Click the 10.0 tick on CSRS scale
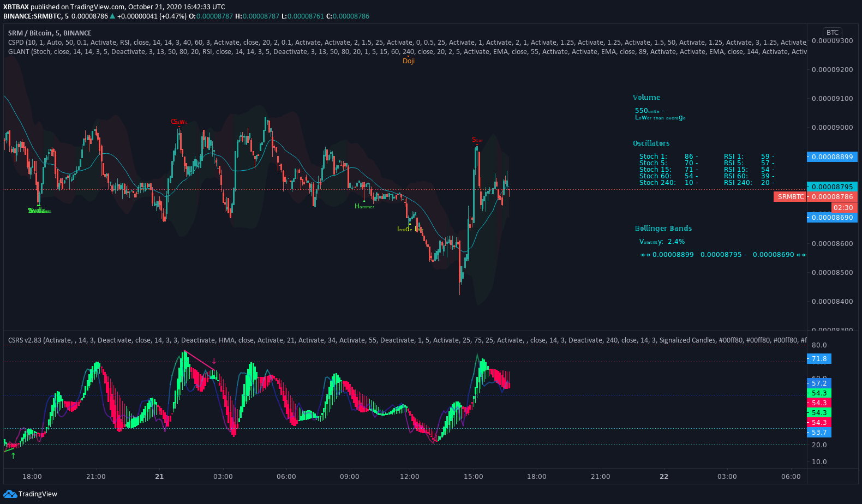This screenshot has height=504, width=862. 819,462
